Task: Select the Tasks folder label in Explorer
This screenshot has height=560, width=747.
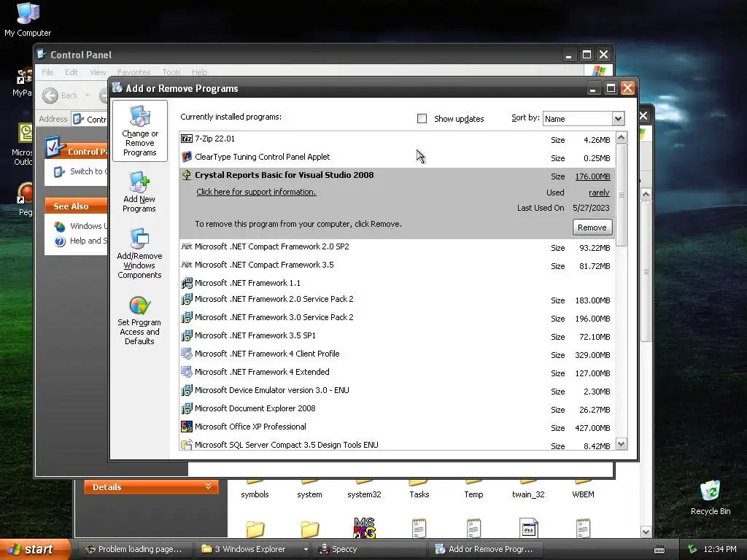Action: (419, 495)
